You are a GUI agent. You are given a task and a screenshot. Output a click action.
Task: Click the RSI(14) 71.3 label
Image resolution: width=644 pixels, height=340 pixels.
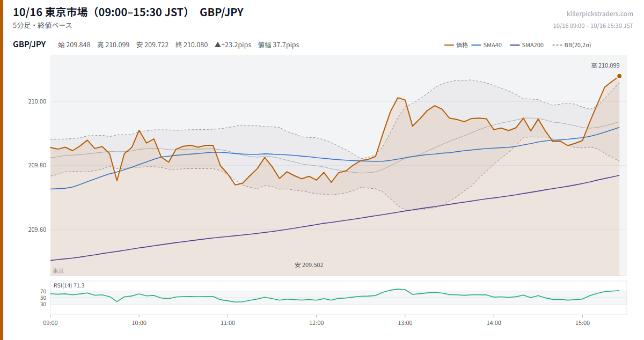[x=69, y=285]
